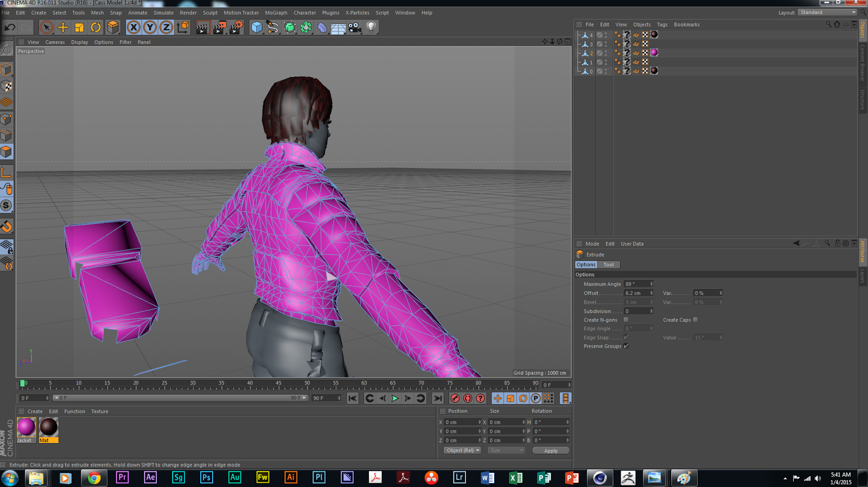Open Photoshop from the Windows taskbar
This screenshot has width=868, height=487.
pos(206,478)
